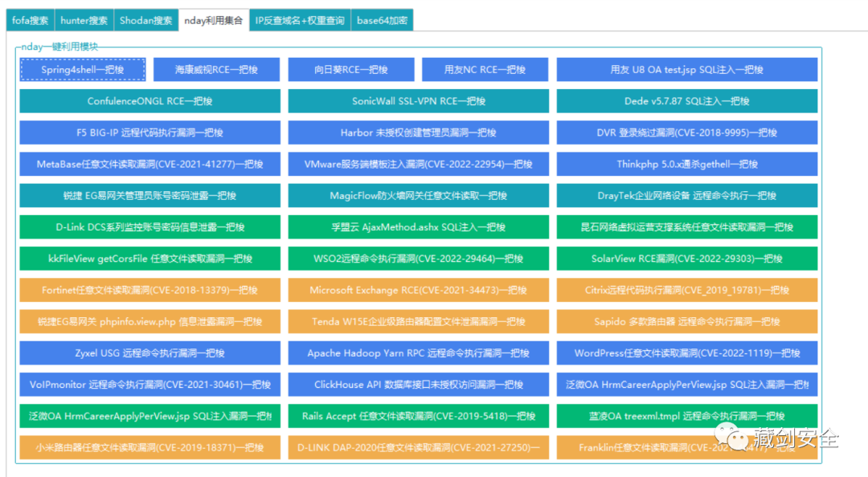Run WordPress任意文件读取漏洞 CVE-2022-1119 button
Image resolution: width=868 pixels, height=477 pixels.
coord(687,353)
